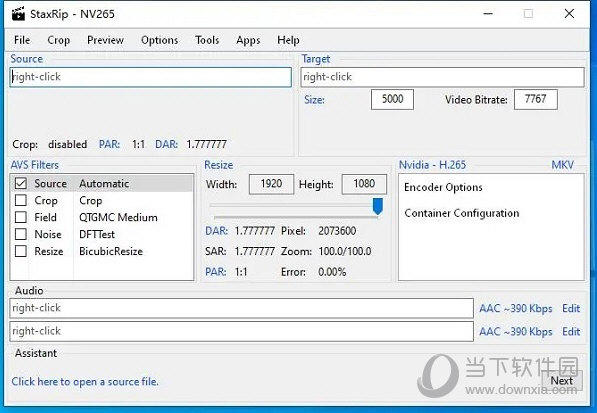The height and width of the screenshot is (413, 597).
Task: Click the Source file path field
Action: [x=150, y=77]
